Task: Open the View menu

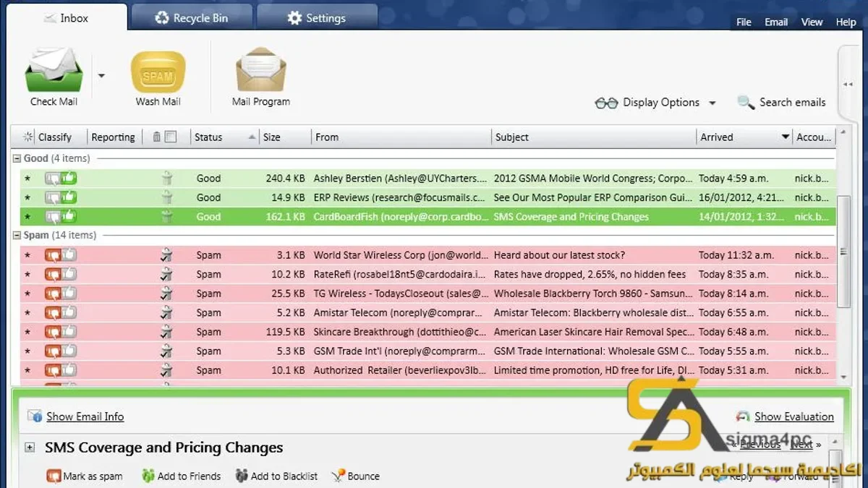Action: click(x=812, y=22)
